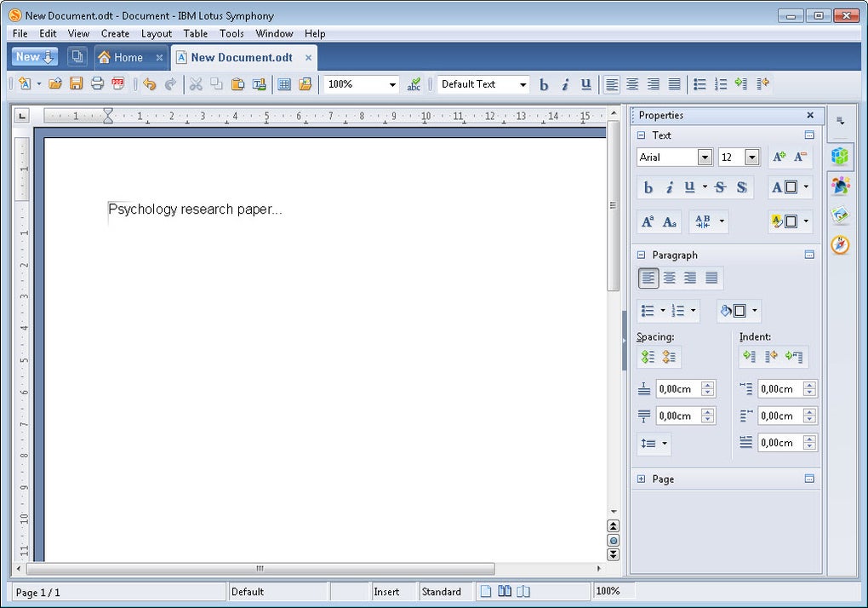The image size is (868, 608).
Task: Toggle italic in the Properties Text section
Action: point(669,187)
